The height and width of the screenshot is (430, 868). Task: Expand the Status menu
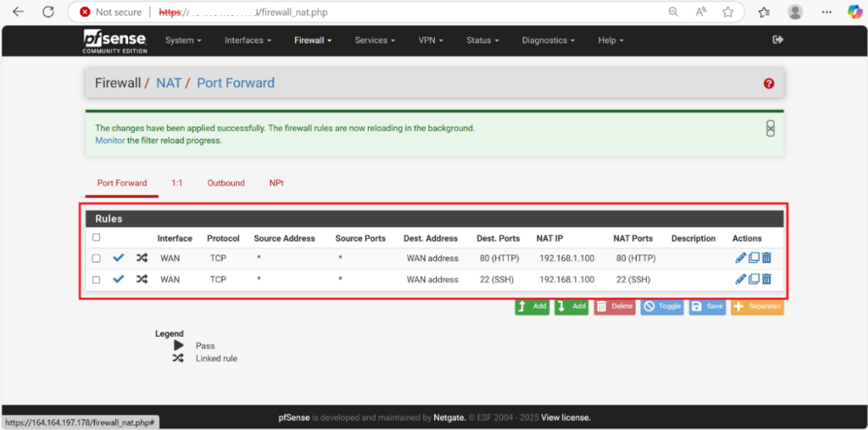tap(483, 41)
